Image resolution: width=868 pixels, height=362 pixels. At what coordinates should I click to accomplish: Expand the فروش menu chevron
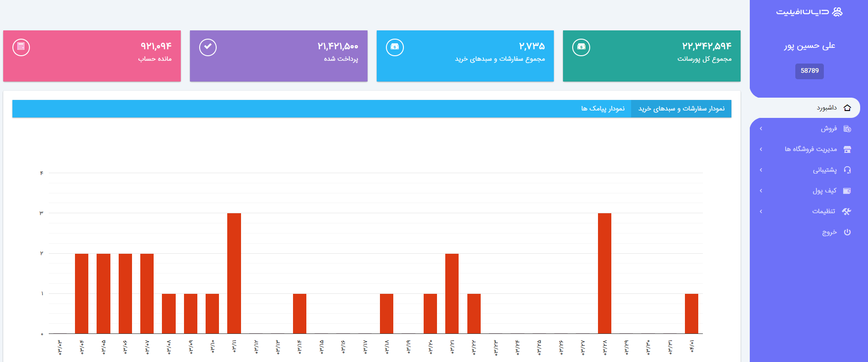[x=761, y=128]
